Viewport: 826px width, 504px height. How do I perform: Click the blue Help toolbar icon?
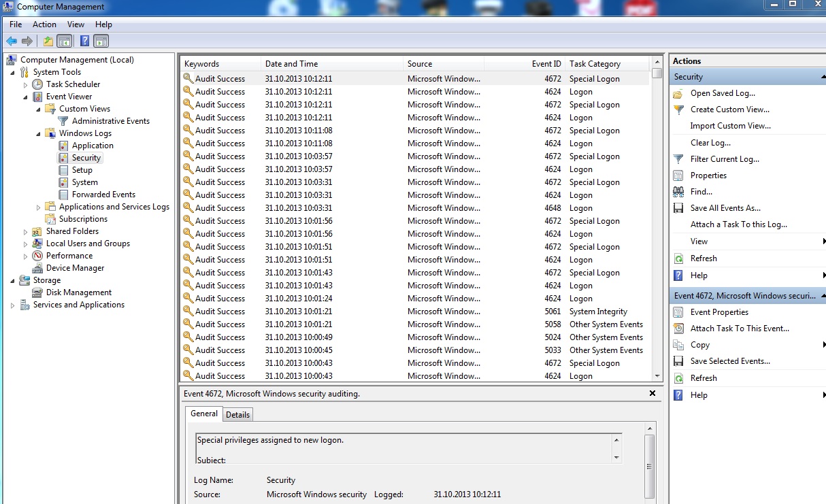click(85, 41)
